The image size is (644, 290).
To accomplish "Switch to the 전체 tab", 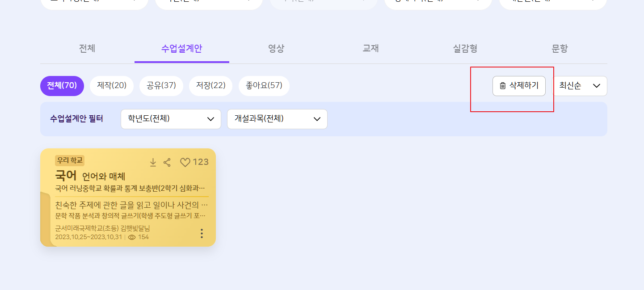I will click(x=87, y=48).
